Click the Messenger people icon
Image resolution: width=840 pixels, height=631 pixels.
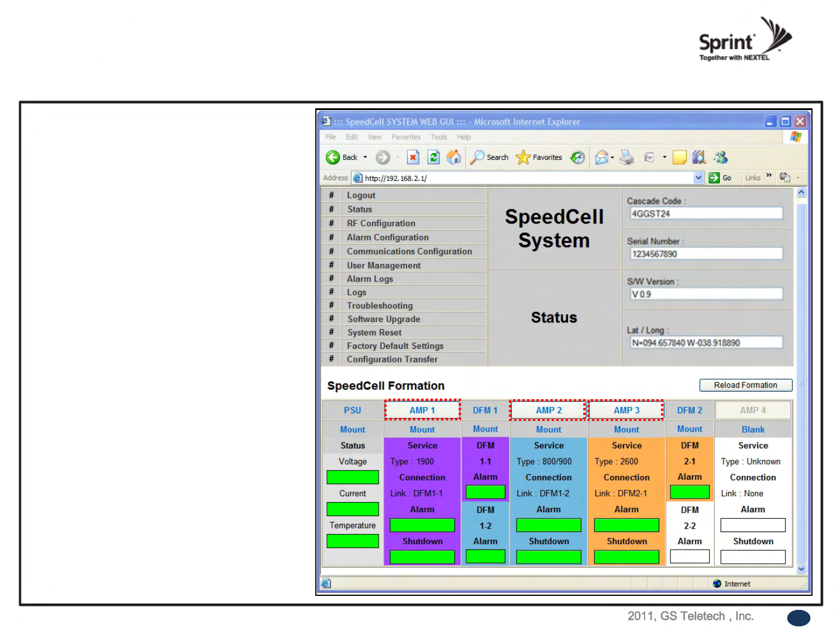721,157
